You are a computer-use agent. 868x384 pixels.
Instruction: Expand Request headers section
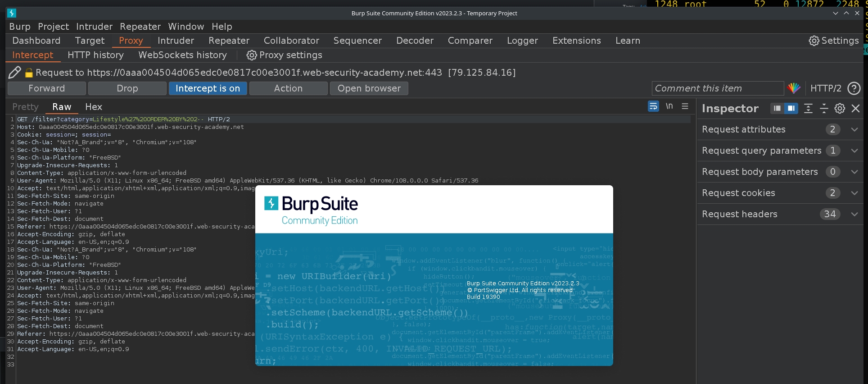click(x=780, y=214)
